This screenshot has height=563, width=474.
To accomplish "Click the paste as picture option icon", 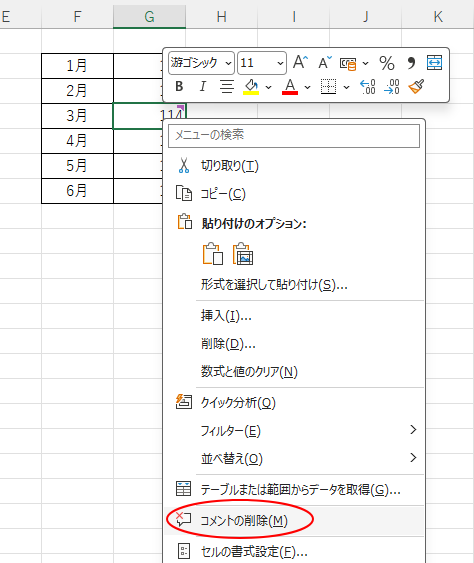I will (x=243, y=254).
